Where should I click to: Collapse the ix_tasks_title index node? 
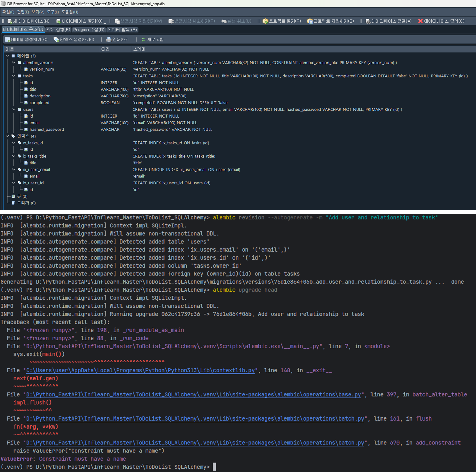click(x=14, y=156)
